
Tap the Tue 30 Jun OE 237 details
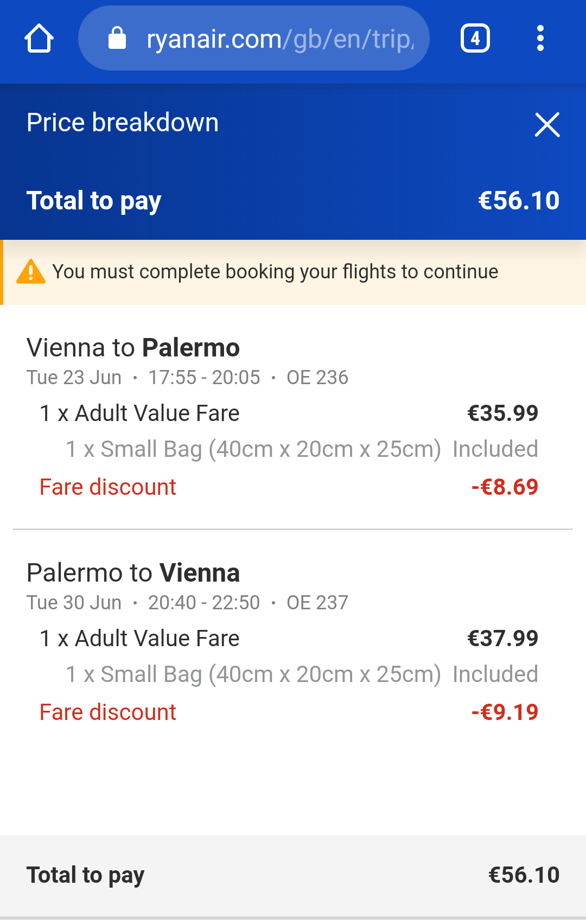(x=187, y=603)
